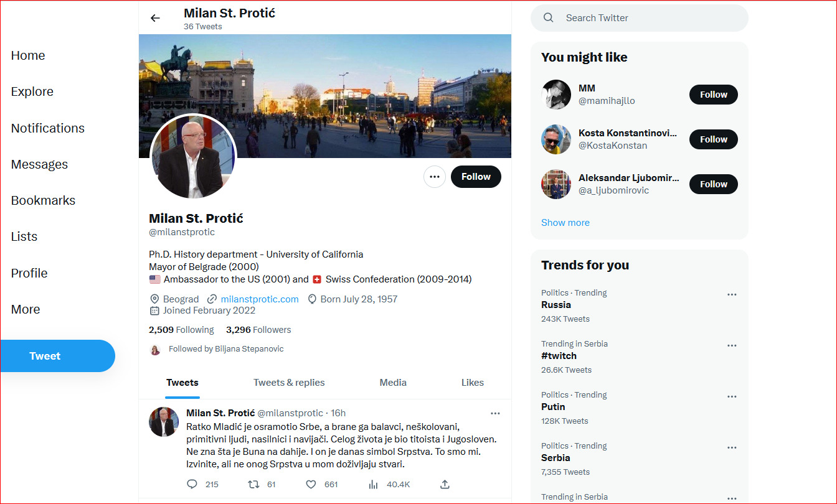Like the Ratko Mladić tweet
The height and width of the screenshot is (504, 837).
(311, 484)
